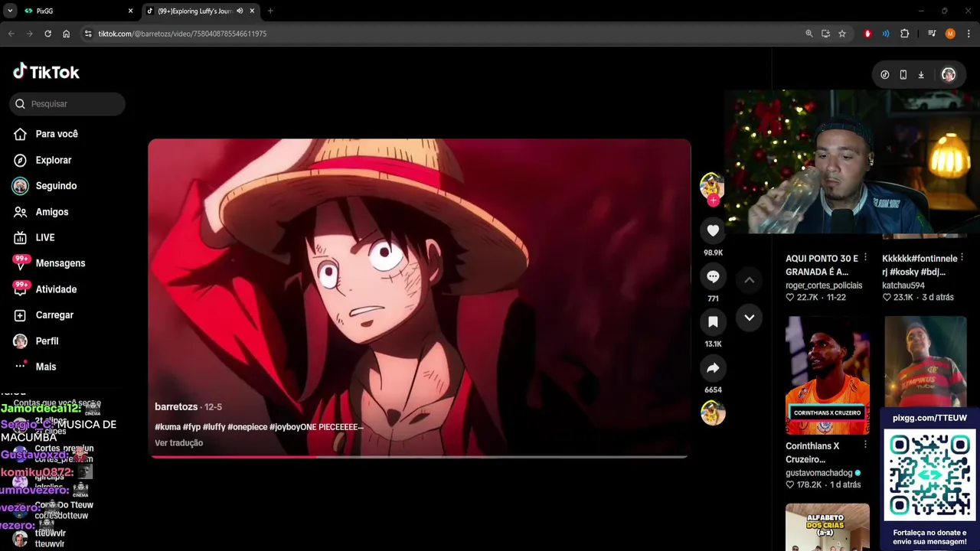This screenshot has height=551, width=980.
Task: Open options for Corinthians X Cruzeiro video
Action: point(865,445)
